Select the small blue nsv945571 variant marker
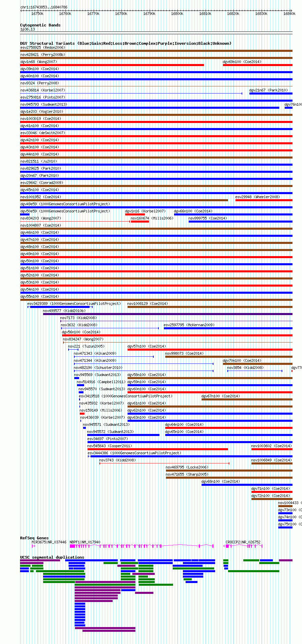The width and height of the screenshot is (302, 644). (84, 428)
